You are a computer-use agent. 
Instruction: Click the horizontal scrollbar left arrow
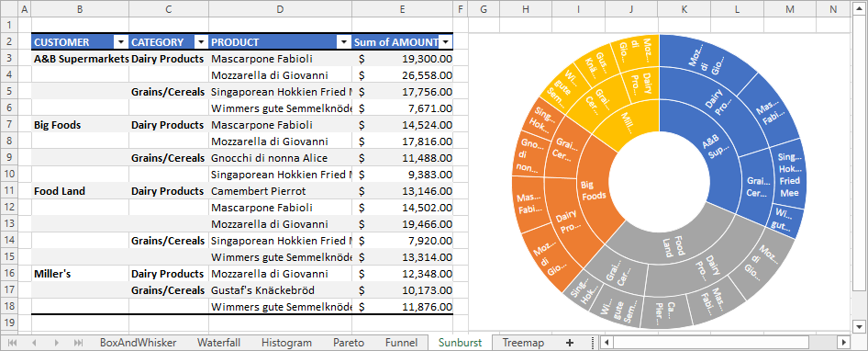point(606,342)
